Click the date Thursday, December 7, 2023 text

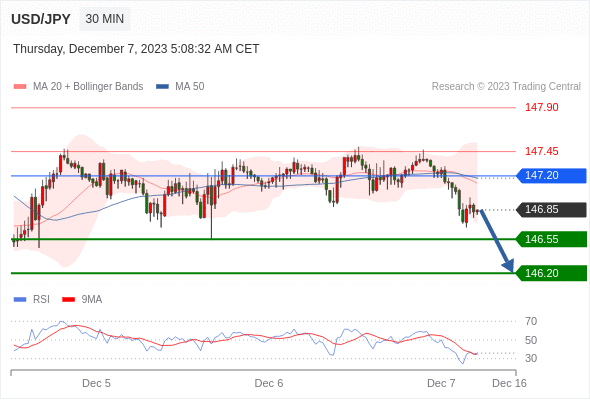tap(136, 49)
